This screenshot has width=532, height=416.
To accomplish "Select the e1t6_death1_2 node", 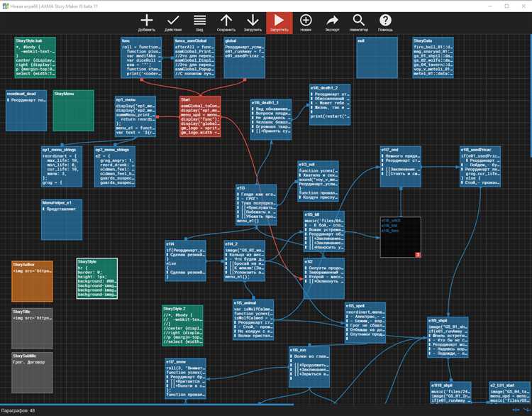I will (x=330, y=105).
